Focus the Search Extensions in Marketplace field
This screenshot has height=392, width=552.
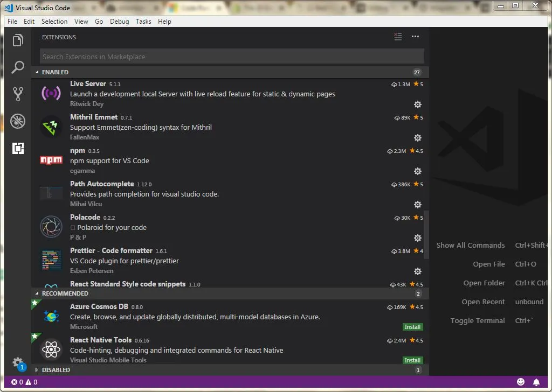(232, 57)
